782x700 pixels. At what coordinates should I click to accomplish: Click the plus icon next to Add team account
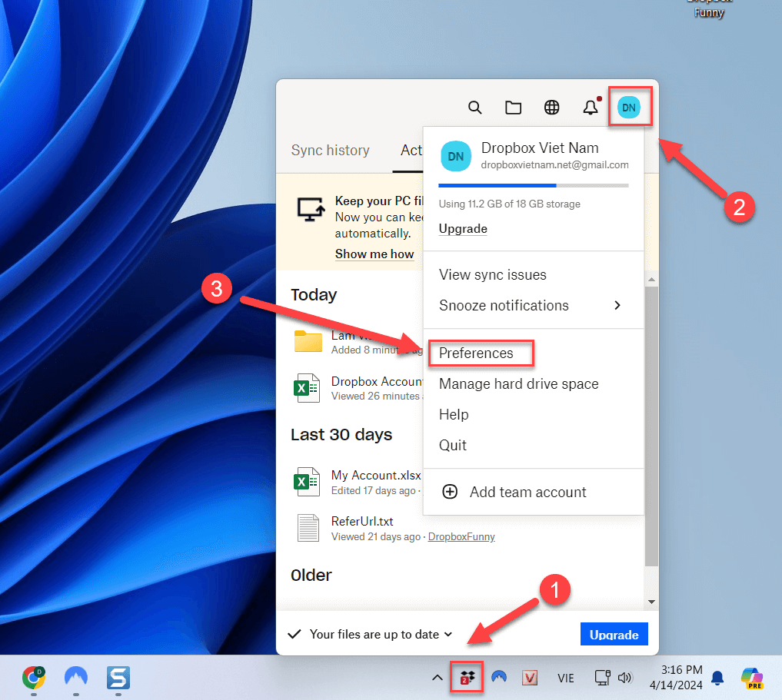[450, 492]
